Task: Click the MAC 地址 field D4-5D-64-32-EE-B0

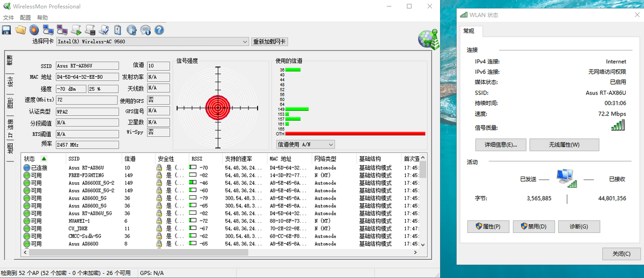Action: click(86, 77)
